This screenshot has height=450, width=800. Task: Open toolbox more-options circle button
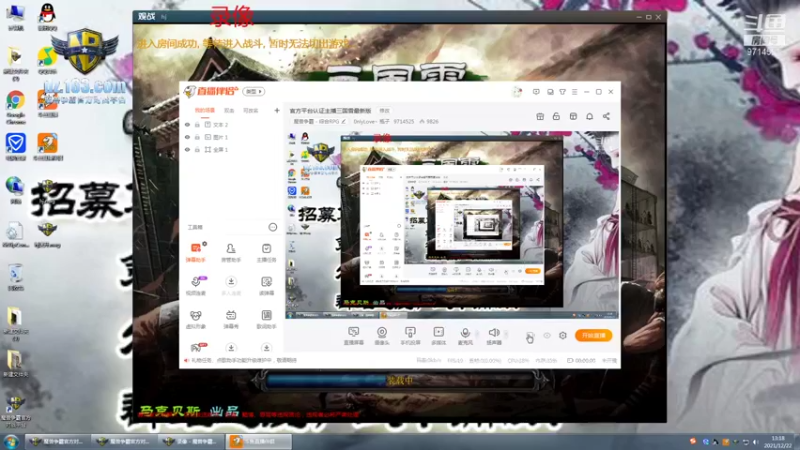click(x=273, y=227)
